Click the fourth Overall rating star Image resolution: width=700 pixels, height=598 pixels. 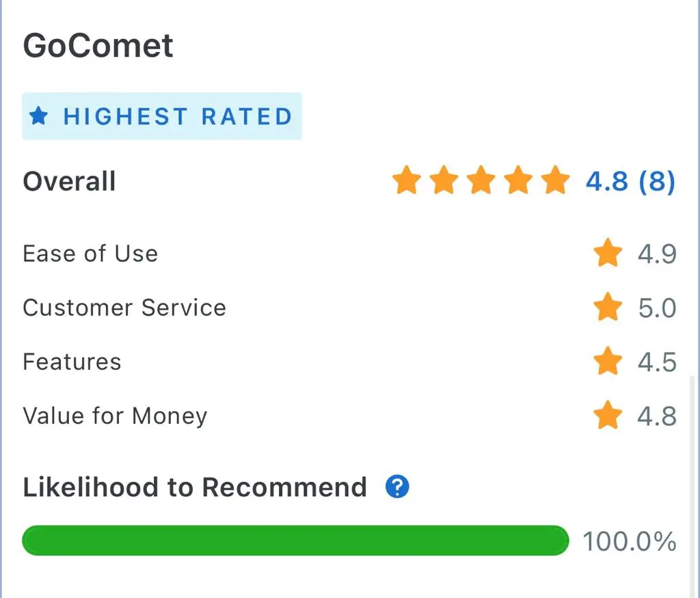click(518, 180)
